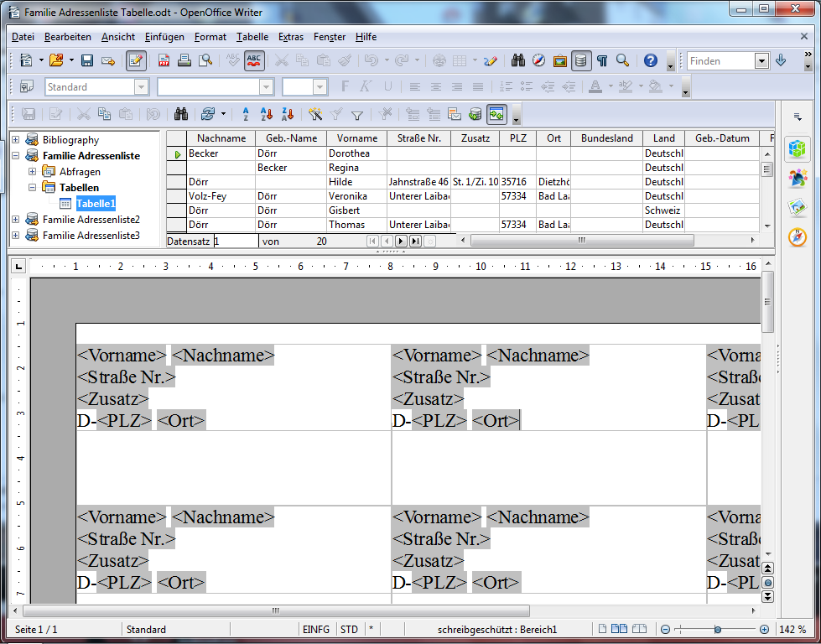Image resolution: width=821 pixels, height=644 pixels.
Task: Expand the Bibliography database tree node
Action: coord(15,140)
